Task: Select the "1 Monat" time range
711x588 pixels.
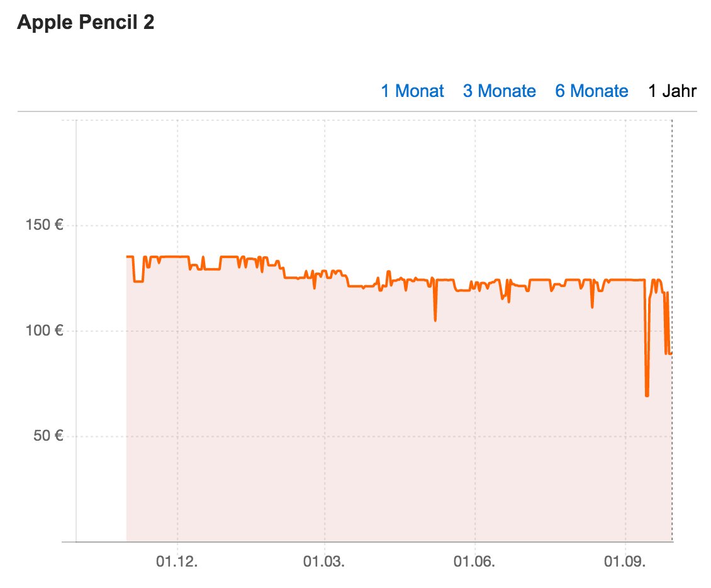Action: pyautogui.click(x=412, y=91)
